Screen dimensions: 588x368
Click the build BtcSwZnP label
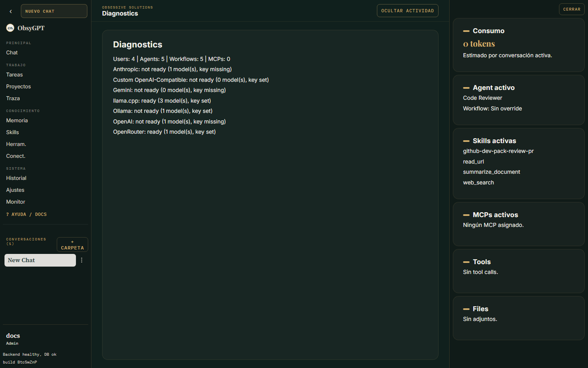[20, 362]
